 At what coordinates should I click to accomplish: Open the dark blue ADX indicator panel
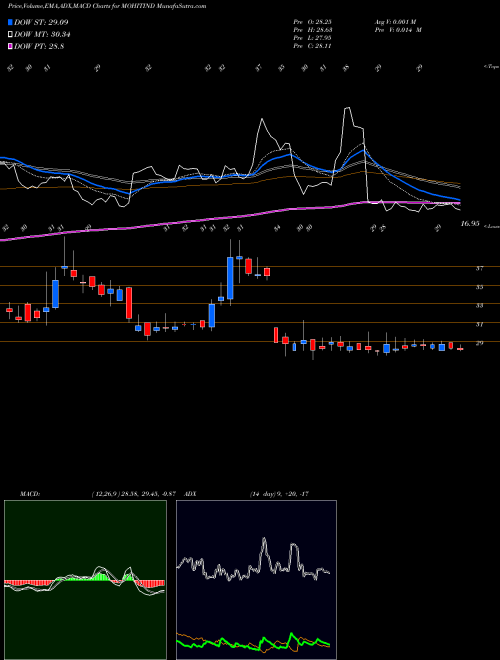[x=256, y=580]
